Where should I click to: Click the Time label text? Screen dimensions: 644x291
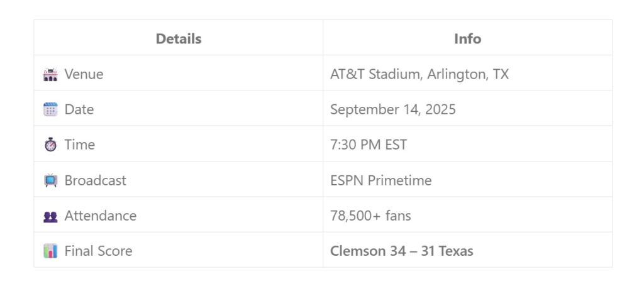click(x=80, y=145)
